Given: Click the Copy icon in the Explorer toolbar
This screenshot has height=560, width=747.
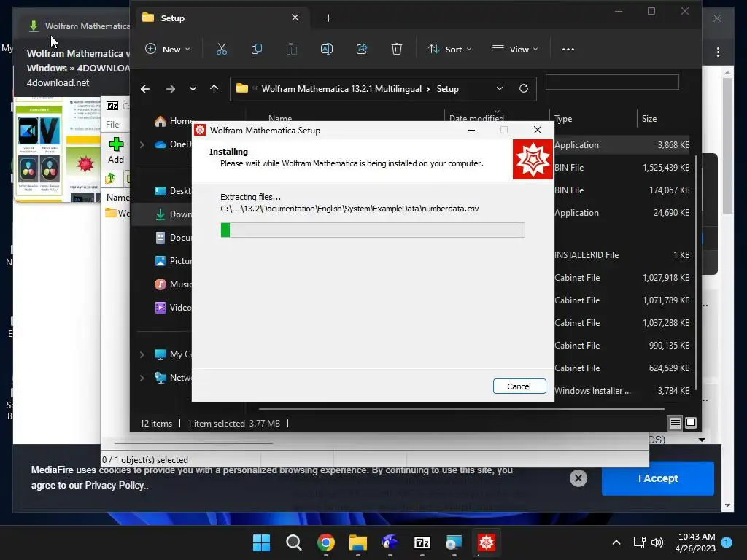Looking at the screenshot, I should point(256,49).
